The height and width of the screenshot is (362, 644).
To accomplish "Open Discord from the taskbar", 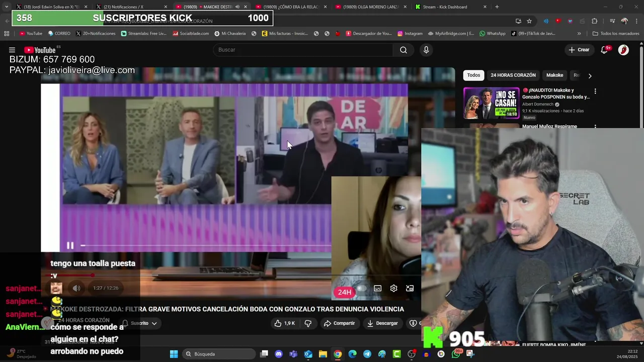I will 279,354.
